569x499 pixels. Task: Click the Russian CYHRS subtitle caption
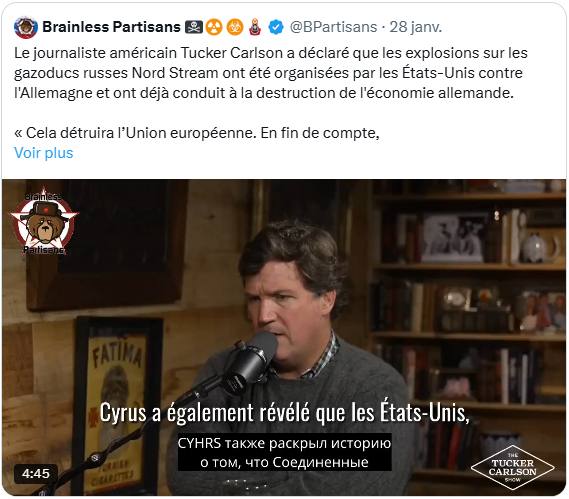click(x=284, y=453)
